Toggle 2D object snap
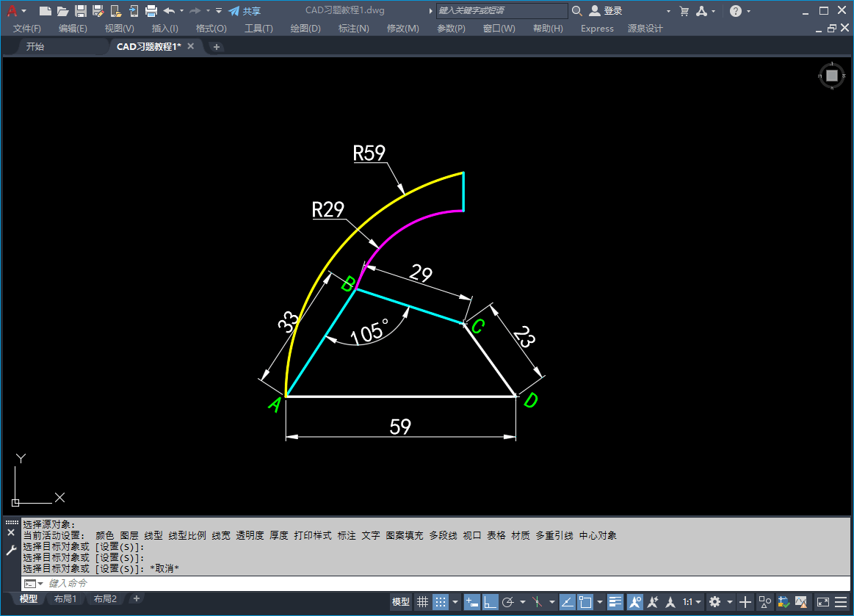Image resolution: width=854 pixels, height=616 pixels. click(x=585, y=602)
